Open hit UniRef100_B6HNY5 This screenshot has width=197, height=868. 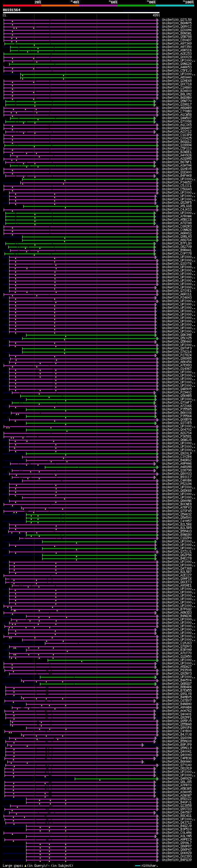click(x=177, y=23)
